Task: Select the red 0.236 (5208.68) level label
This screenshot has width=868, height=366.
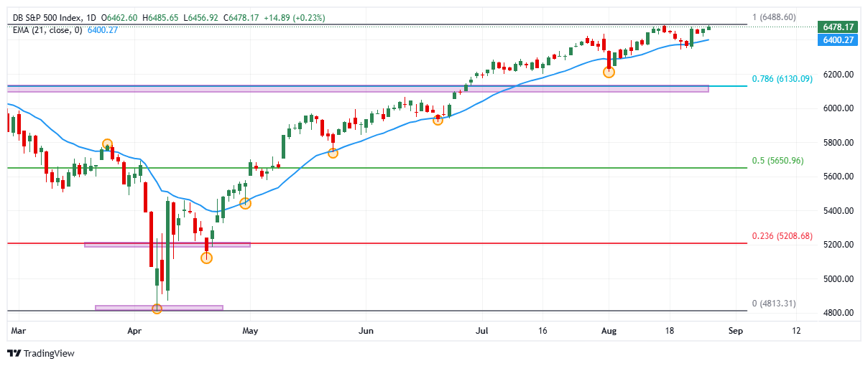Action: (x=782, y=235)
